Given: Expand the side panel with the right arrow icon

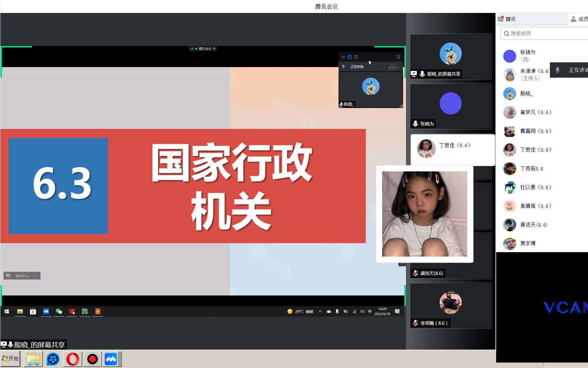Looking at the screenshot, I should [398, 57].
